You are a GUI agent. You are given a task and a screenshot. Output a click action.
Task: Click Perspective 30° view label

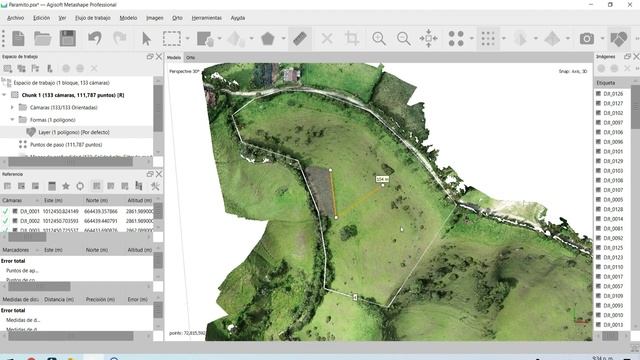pyautogui.click(x=184, y=71)
